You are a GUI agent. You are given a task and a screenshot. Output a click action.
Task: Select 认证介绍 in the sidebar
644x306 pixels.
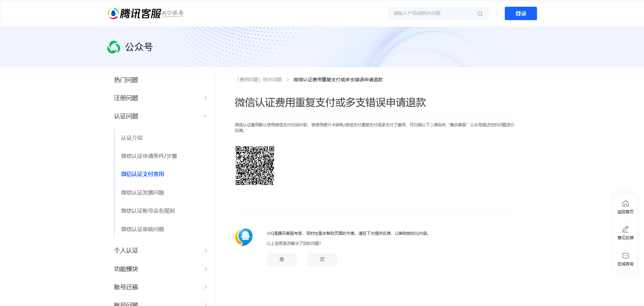click(x=132, y=138)
